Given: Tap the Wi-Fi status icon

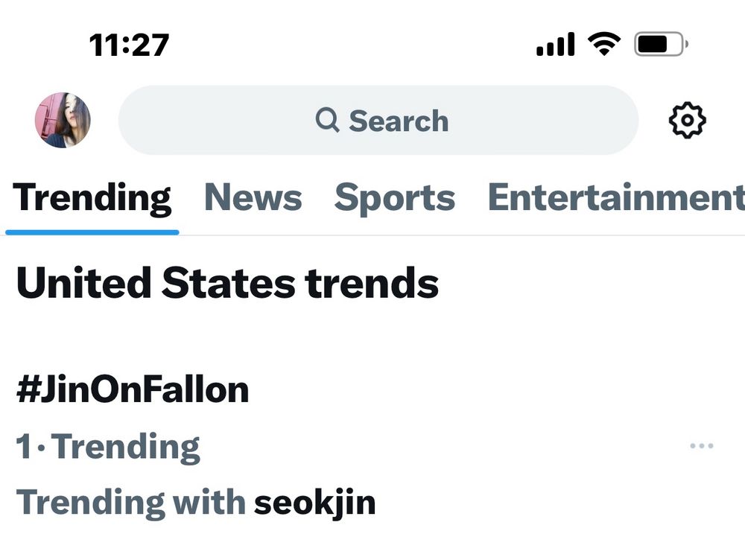Looking at the screenshot, I should tap(603, 45).
